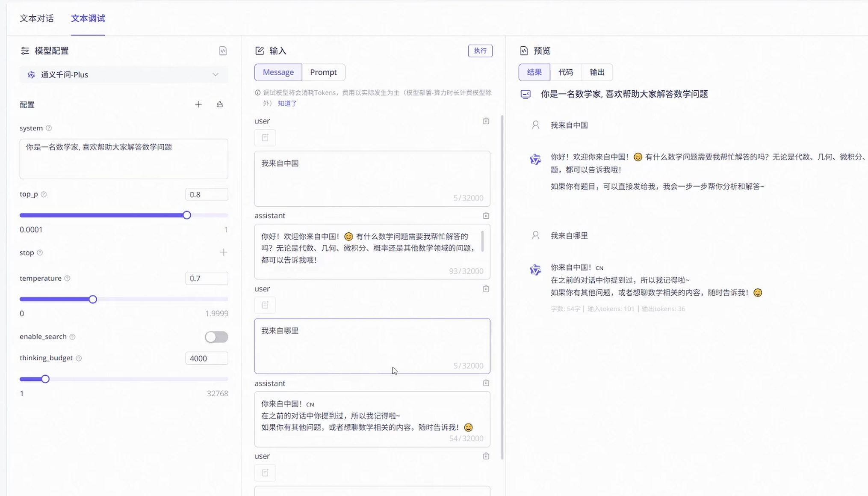Screen dimensions: 868x496
Task: Click the dropdown chevron on the model selector
Action: point(216,74)
